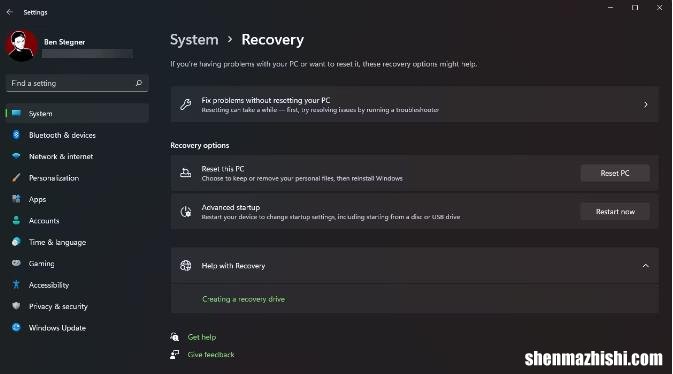The width and height of the screenshot is (673, 374).
Task: Open Ben Stegner's profile picture
Action: [21, 46]
